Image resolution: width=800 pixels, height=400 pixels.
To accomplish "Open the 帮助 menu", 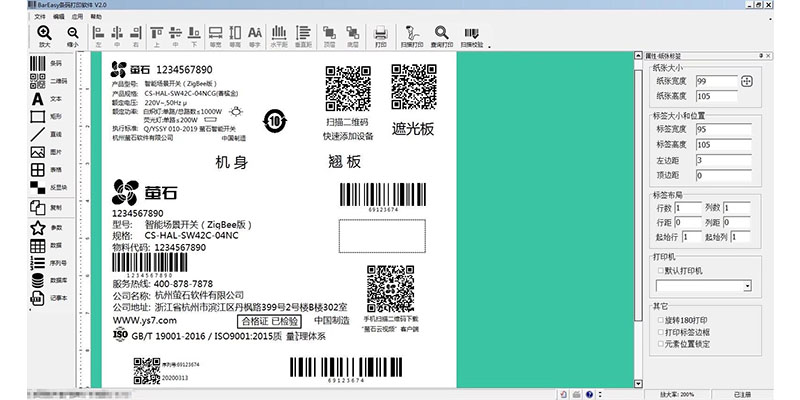I will click(x=96, y=17).
